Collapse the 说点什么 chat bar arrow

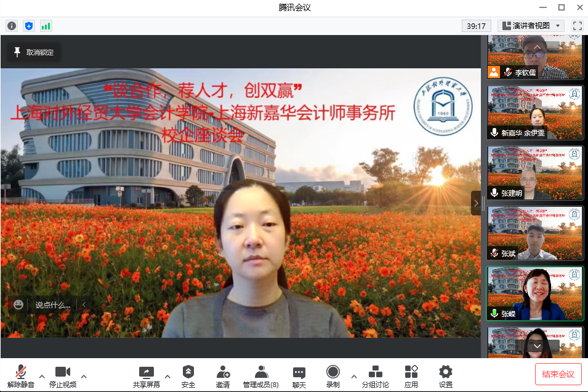pos(84,305)
